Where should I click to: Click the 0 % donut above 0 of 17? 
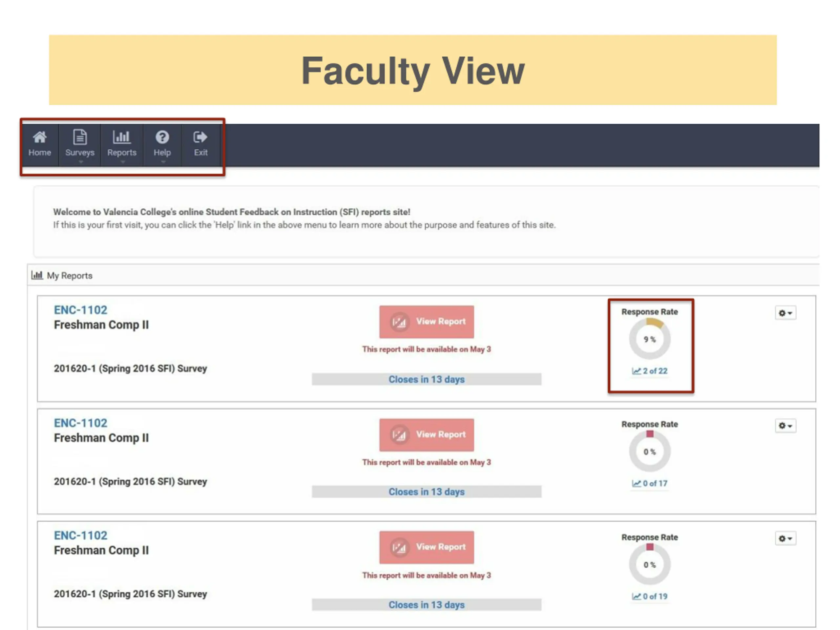649,451
